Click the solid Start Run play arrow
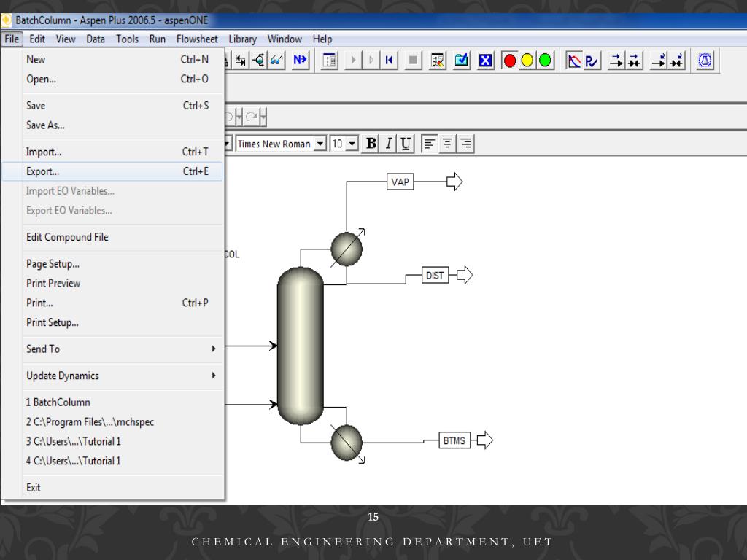 (353, 61)
